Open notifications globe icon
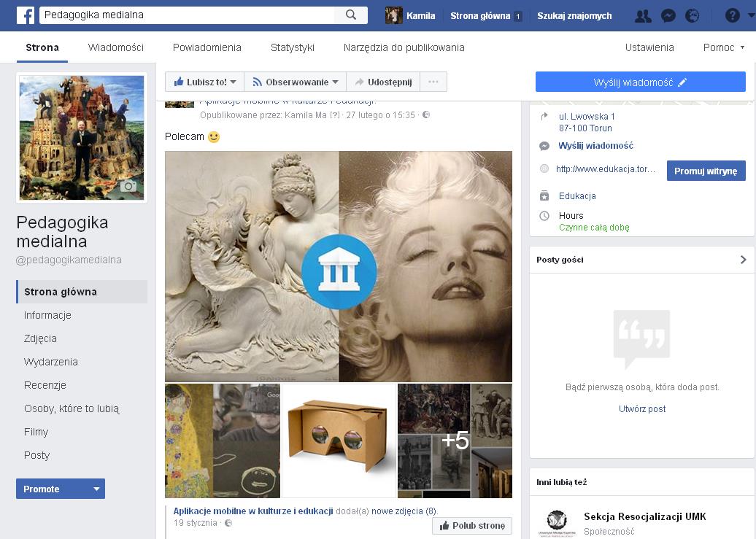 click(693, 15)
